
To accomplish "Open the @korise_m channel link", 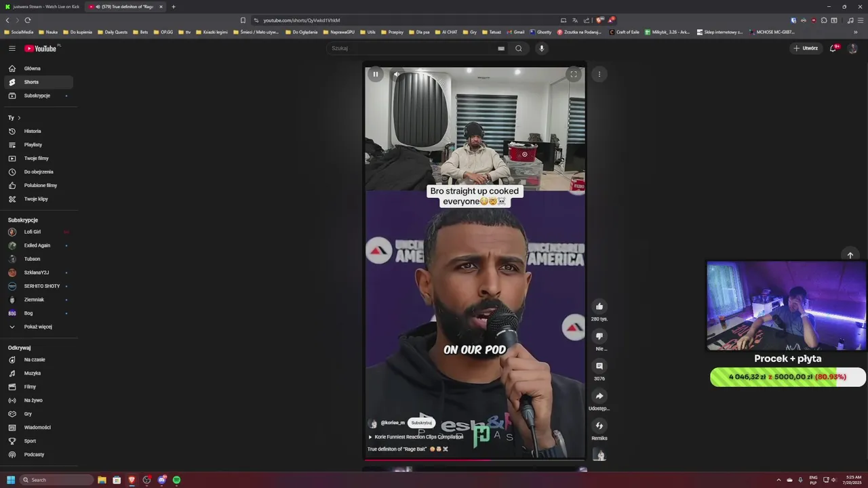I will 393,422.
